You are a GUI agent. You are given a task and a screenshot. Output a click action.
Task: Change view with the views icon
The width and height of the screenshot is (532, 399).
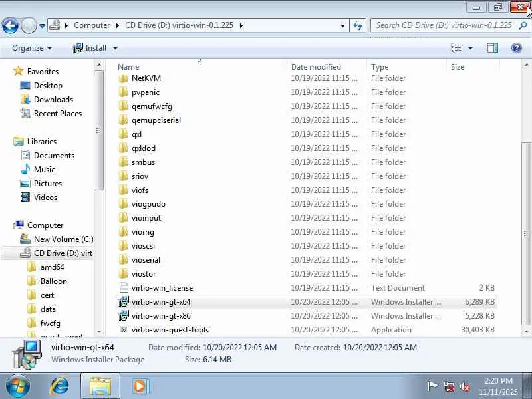pyautogui.click(x=456, y=48)
